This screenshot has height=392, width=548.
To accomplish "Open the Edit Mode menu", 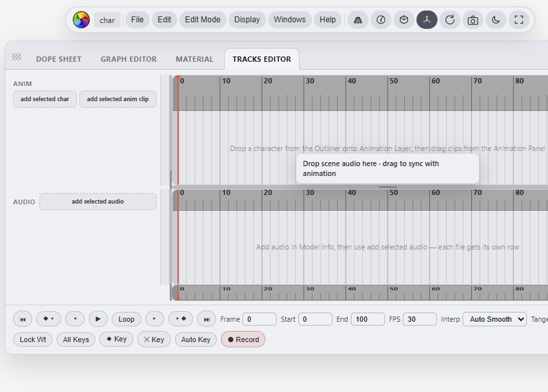I will (202, 20).
